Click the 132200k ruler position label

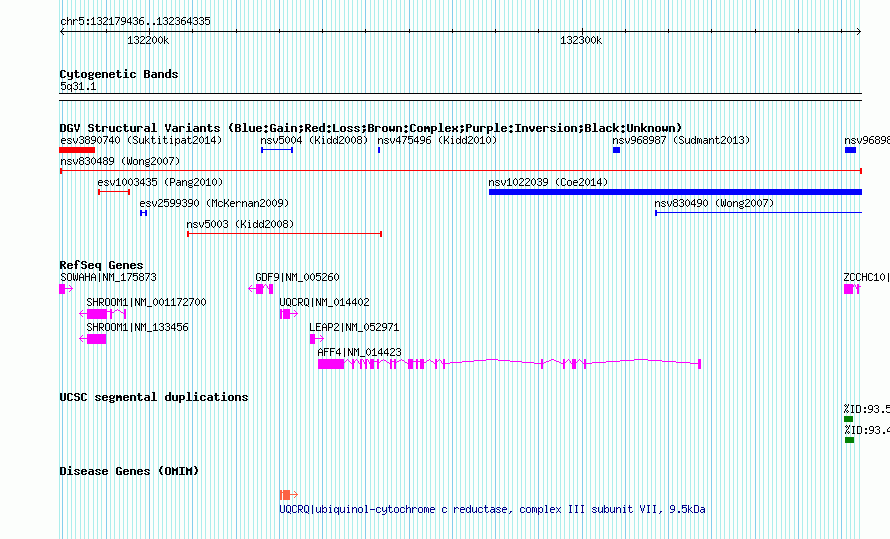click(x=148, y=40)
